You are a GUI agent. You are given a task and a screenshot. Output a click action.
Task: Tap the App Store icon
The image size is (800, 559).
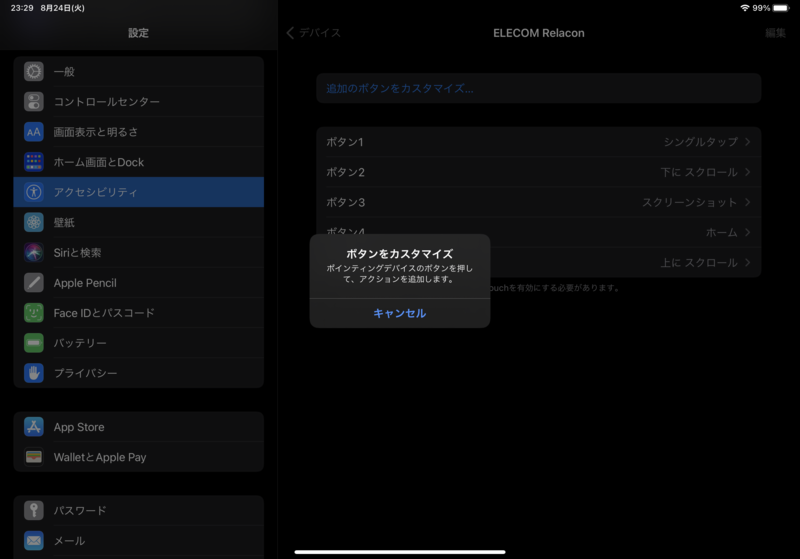point(34,427)
